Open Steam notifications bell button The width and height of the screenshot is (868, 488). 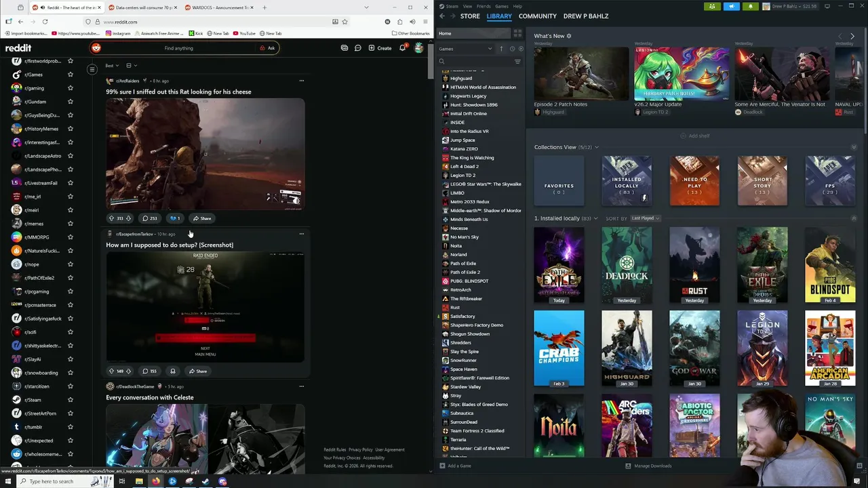pyautogui.click(x=750, y=6)
